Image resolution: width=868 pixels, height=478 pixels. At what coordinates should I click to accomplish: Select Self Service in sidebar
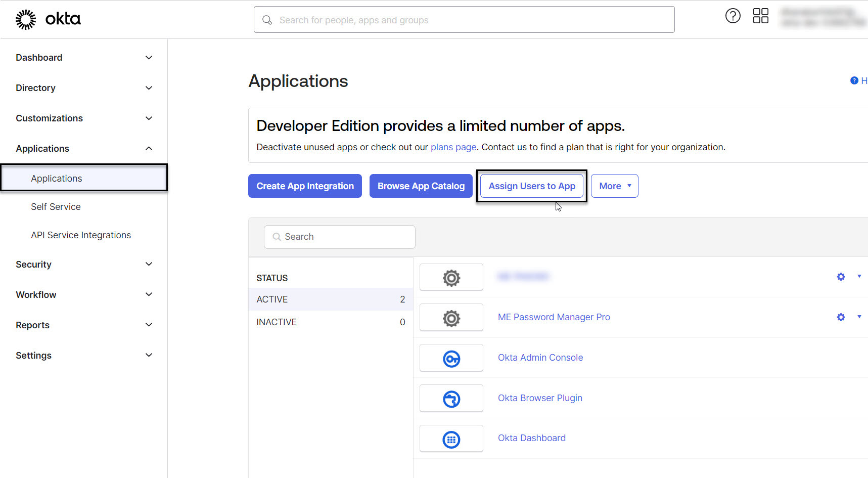tap(56, 207)
